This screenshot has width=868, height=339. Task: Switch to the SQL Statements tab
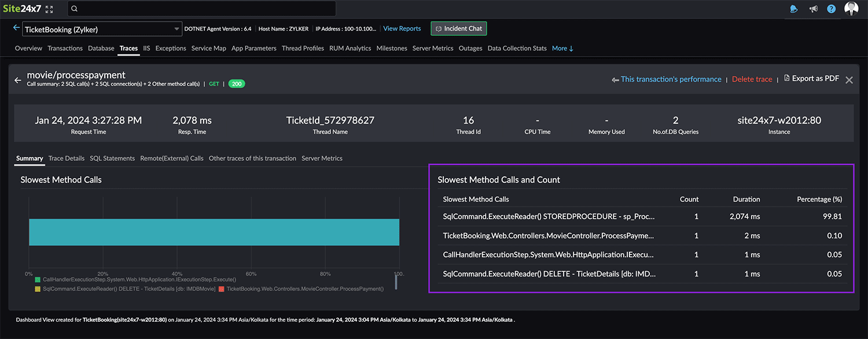(112, 158)
